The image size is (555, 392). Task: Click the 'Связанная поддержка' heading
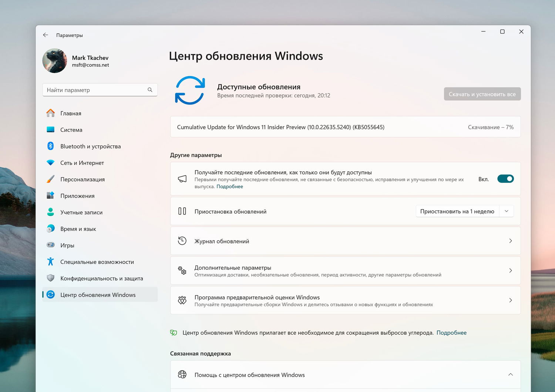pos(201,354)
